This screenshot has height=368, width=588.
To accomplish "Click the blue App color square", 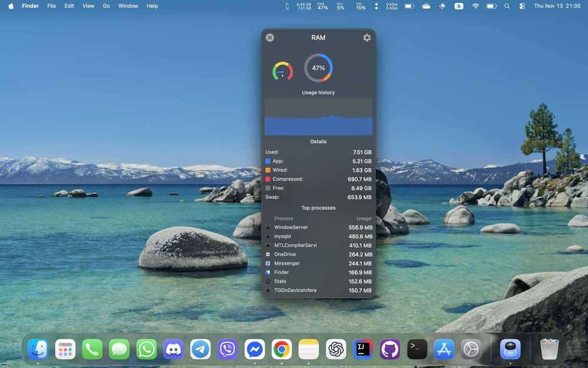I will [x=268, y=161].
